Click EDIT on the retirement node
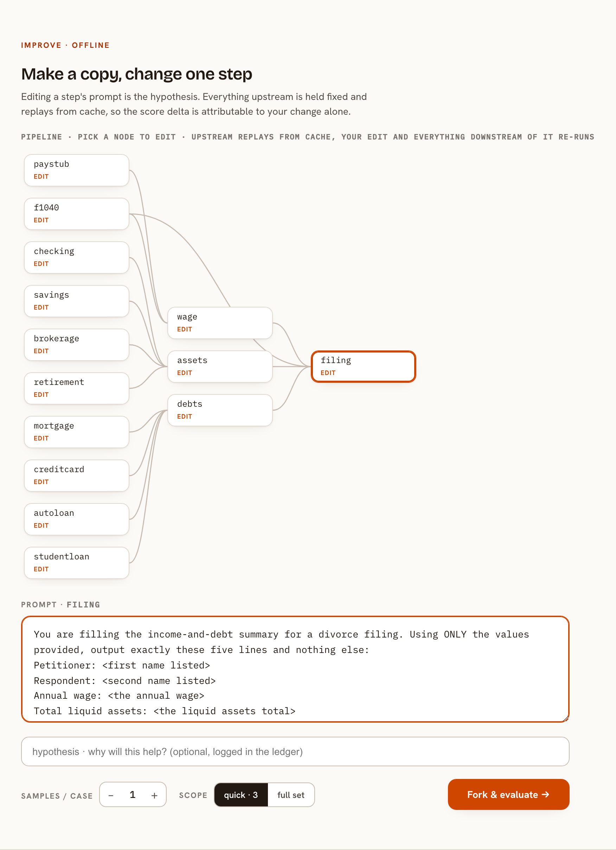 click(x=41, y=395)
